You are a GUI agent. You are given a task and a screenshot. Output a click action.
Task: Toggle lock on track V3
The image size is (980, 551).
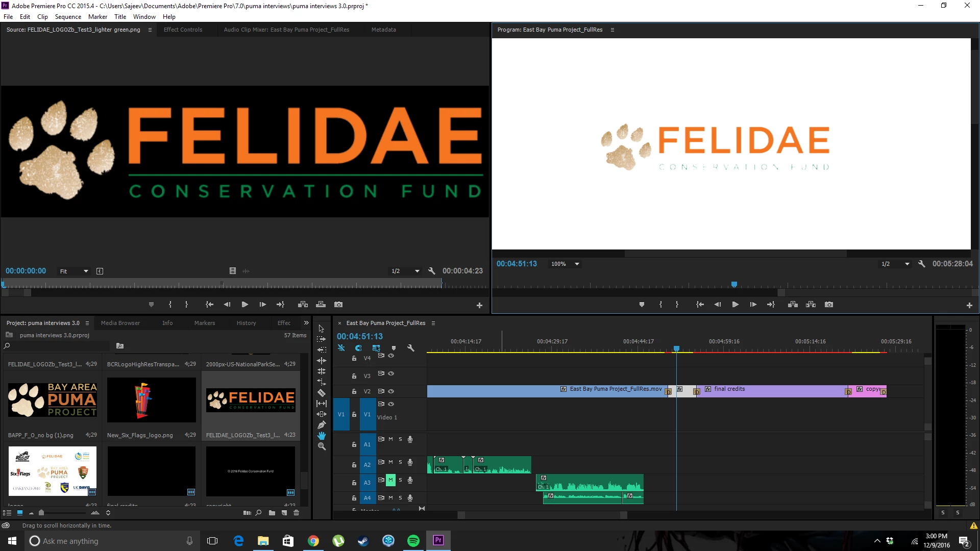click(x=354, y=376)
